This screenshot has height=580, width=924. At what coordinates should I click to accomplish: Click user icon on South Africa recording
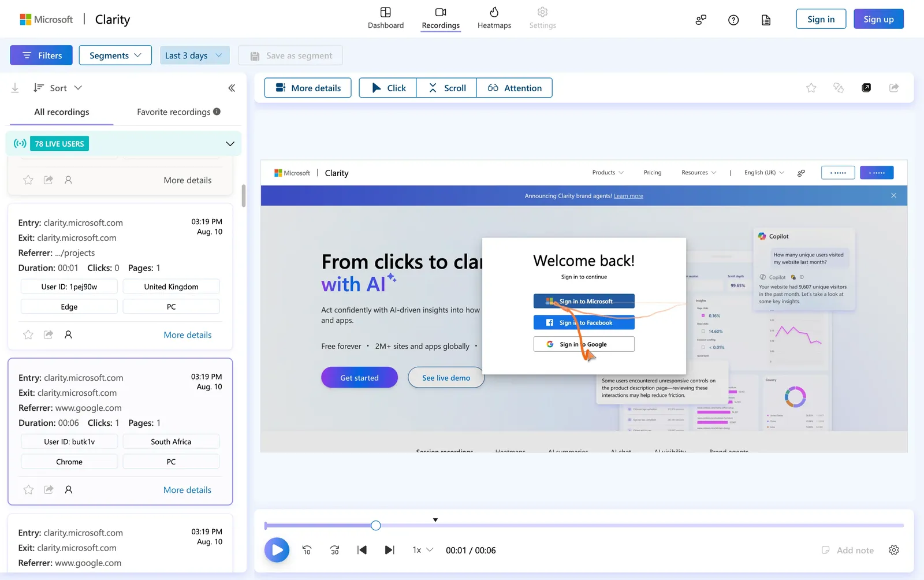[68, 489]
